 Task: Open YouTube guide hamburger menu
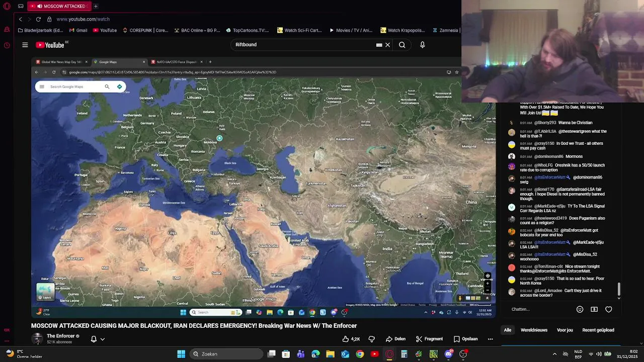click(x=25, y=45)
